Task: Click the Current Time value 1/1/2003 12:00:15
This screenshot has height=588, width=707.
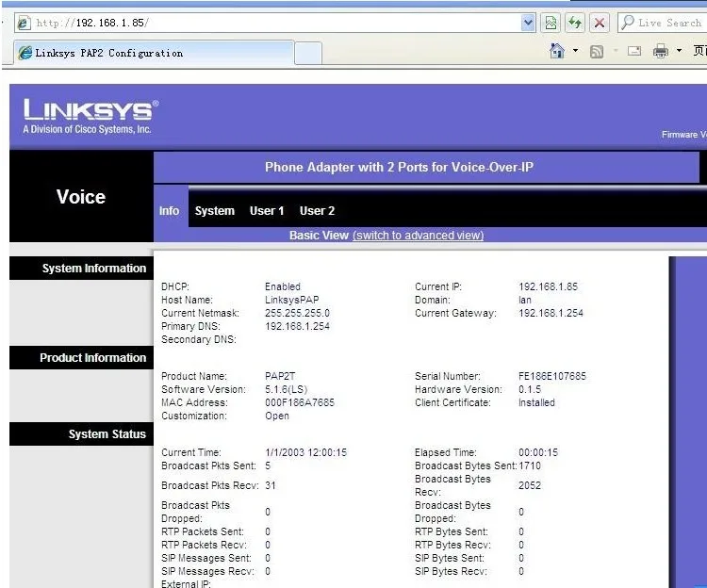Action: tap(306, 452)
